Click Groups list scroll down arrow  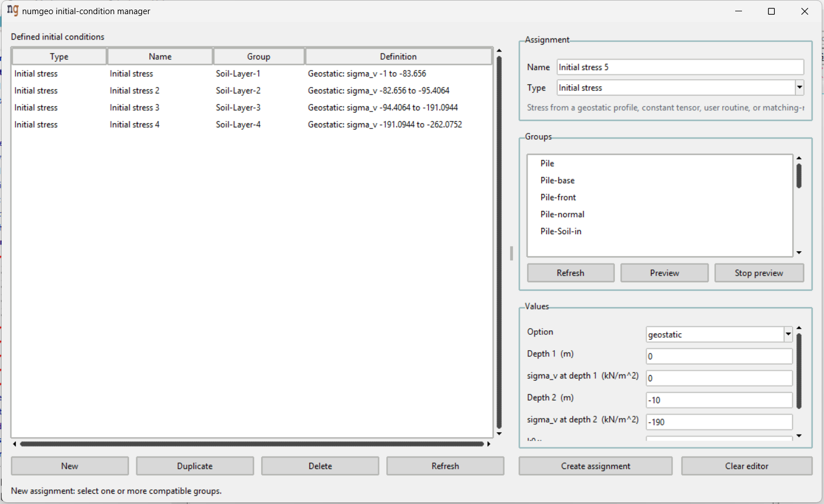(799, 253)
